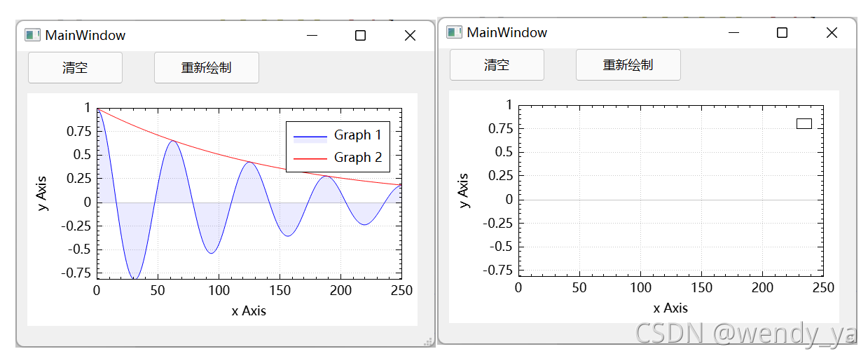
Task: Click 'y Axis' label in right plot
Action: click(464, 191)
